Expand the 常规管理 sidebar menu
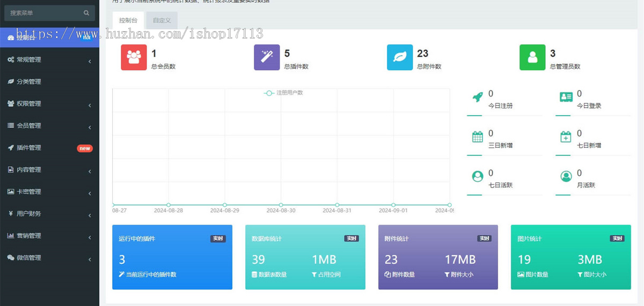This screenshot has height=306, width=644. (49, 60)
